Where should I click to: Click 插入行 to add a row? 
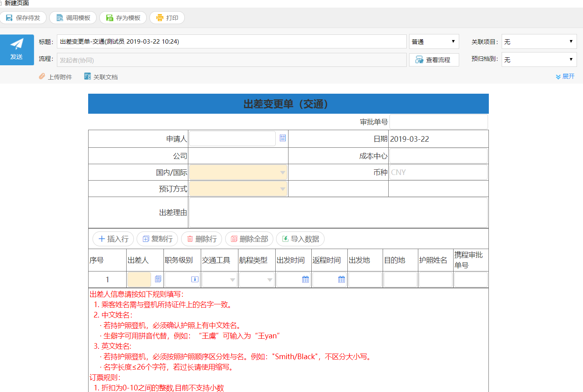pos(113,239)
